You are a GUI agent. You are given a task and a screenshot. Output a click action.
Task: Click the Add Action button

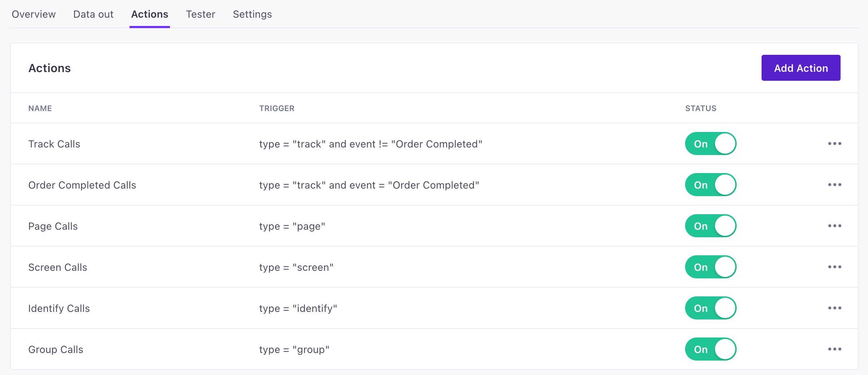click(801, 68)
